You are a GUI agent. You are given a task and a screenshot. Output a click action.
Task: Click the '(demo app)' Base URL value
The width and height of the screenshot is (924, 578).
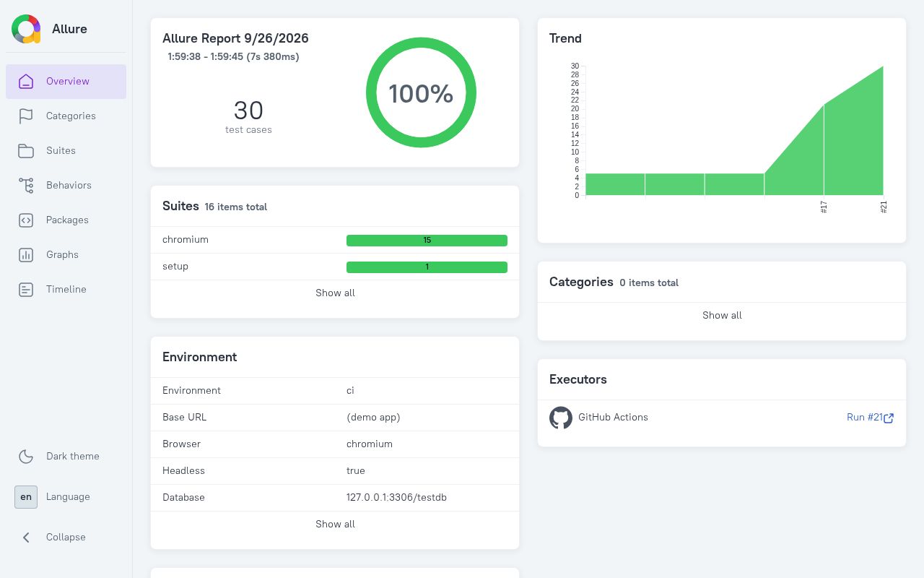tap(373, 417)
